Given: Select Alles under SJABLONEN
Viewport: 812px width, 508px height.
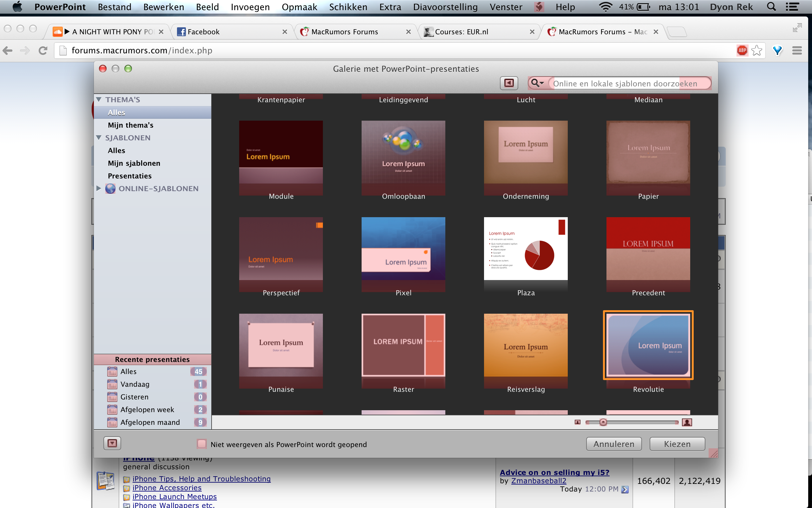Looking at the screenshot, I should [x=116, y=150].
